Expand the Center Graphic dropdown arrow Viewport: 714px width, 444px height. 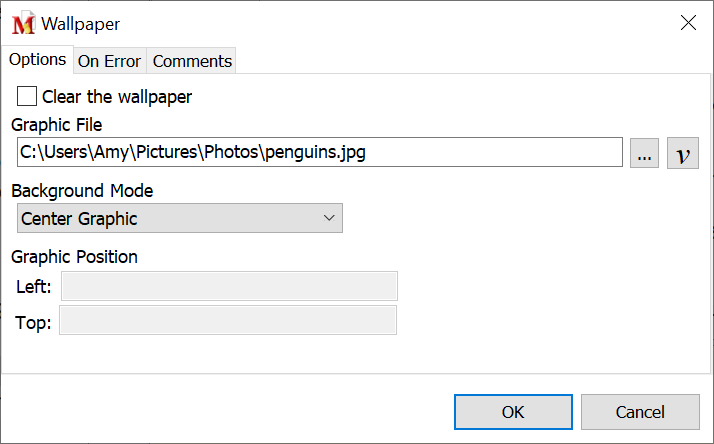pyautogui.click(x=329, y=218)
